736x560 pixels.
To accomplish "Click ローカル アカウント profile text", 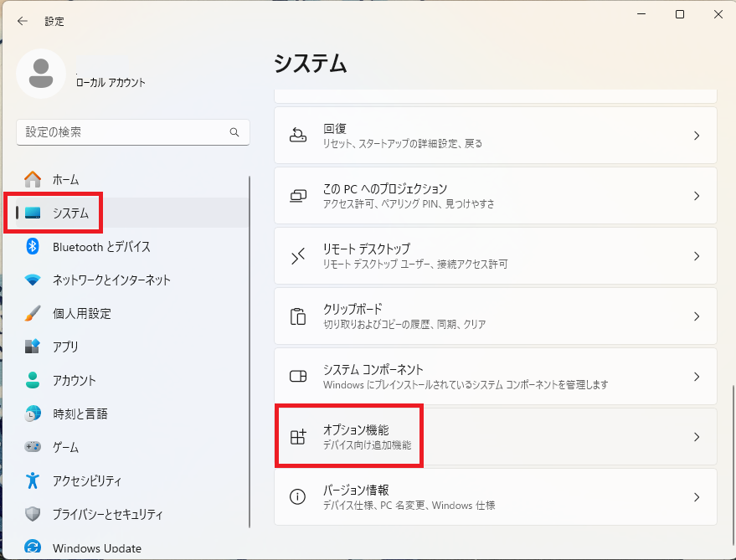I will pos(111,83).
